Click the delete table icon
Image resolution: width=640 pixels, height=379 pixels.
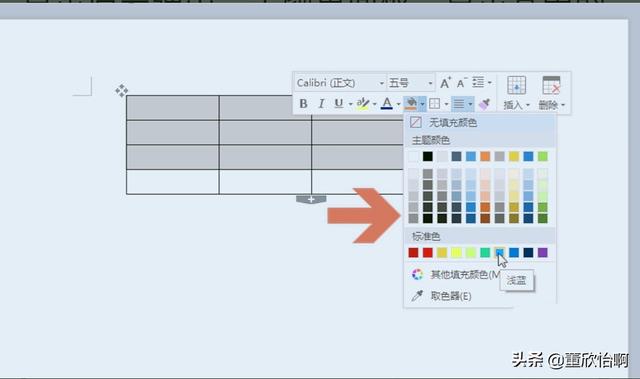point(551,85)
